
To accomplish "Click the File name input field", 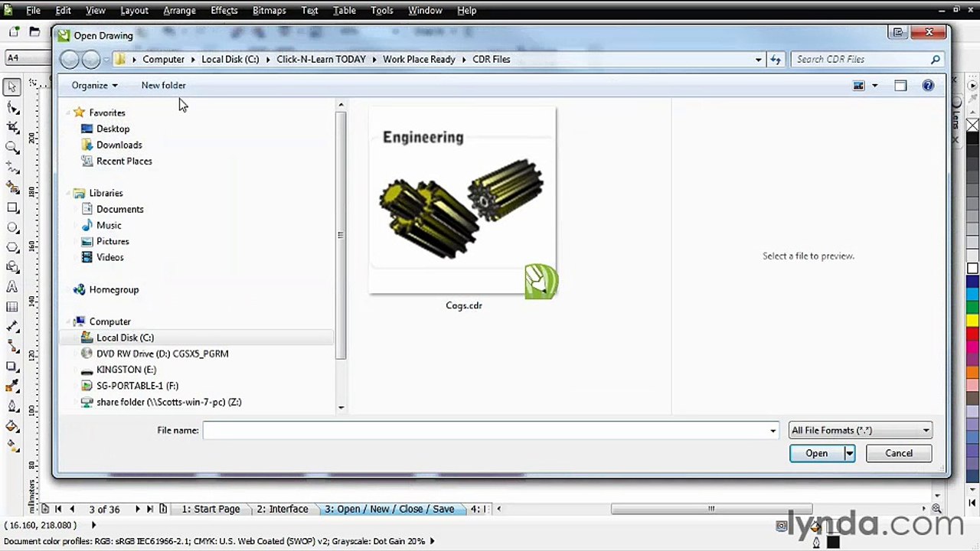I will tap(490, 430).
